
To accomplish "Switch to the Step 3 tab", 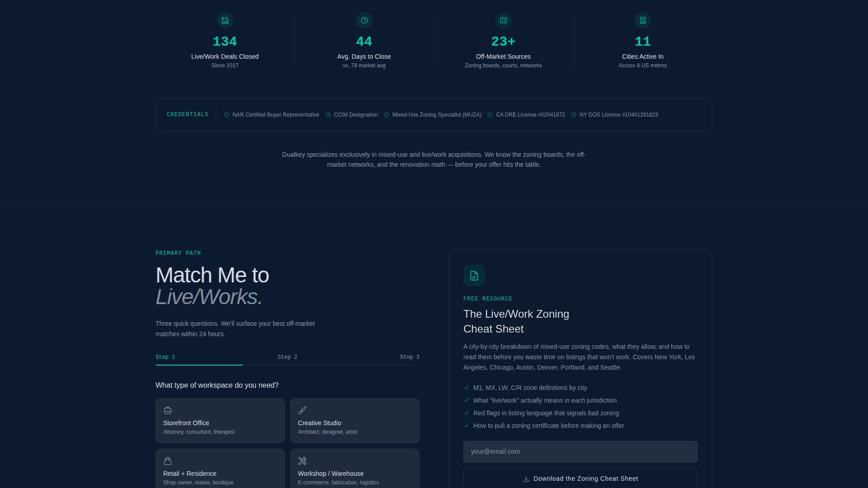I will pyautogui.click(x=410, y=357).
